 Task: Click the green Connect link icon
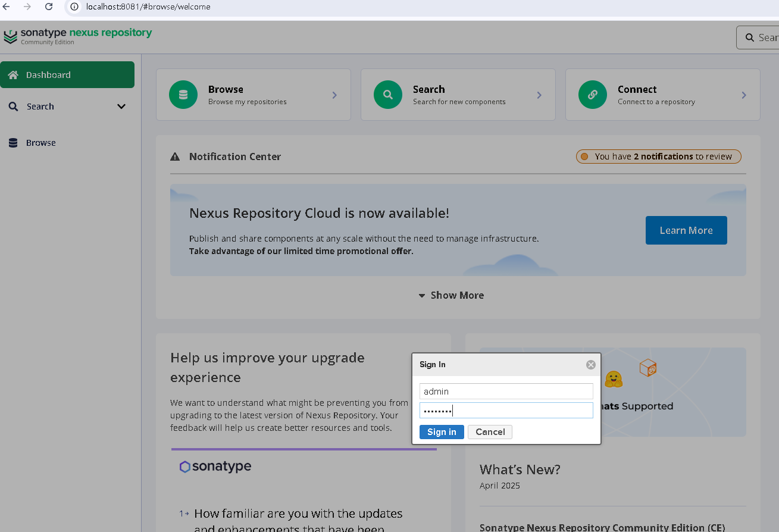coord(593,95)
